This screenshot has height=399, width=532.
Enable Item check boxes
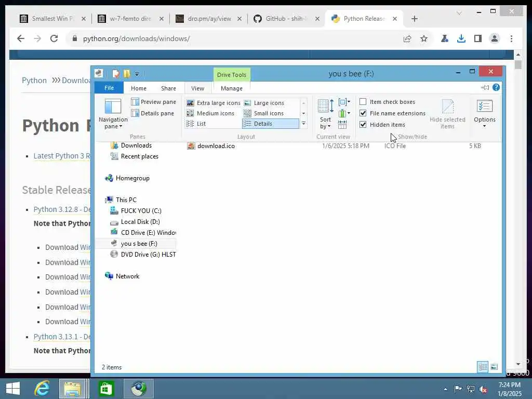(363, 102)
